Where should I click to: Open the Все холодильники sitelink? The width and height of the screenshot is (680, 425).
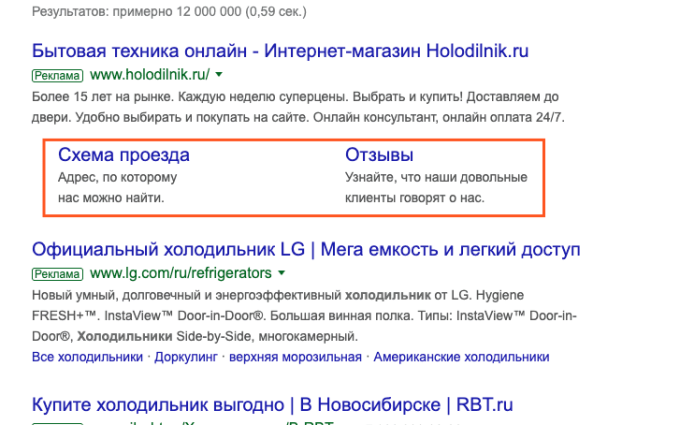[87, 357]
